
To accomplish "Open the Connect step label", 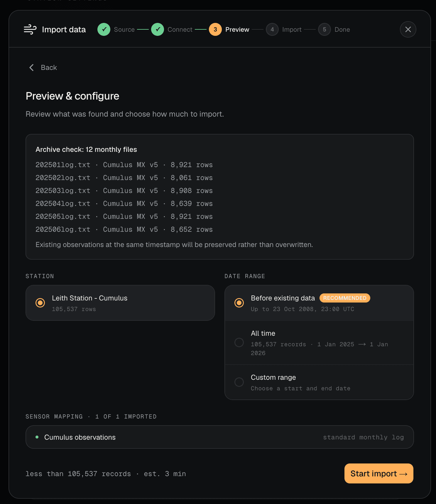I will 180,29.
